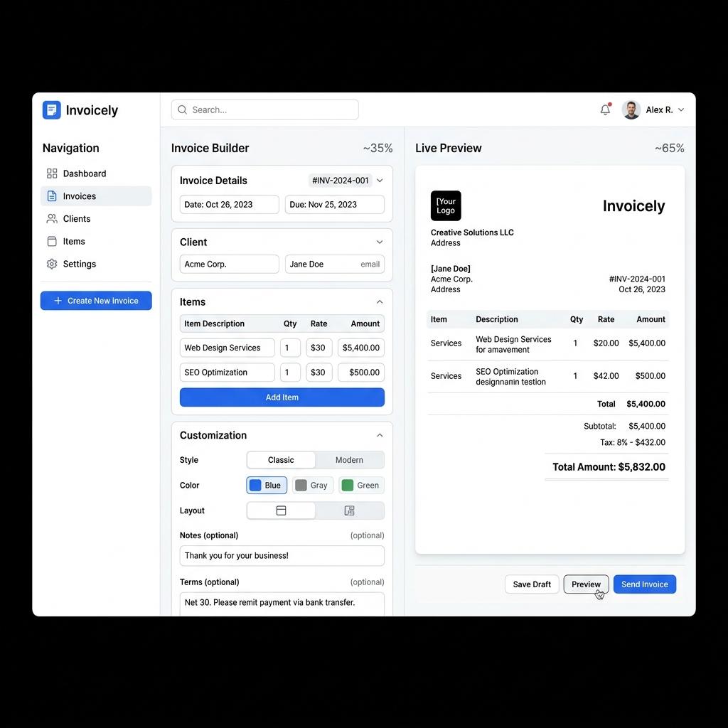This screenshot has width=728, height=728.
Task: Select the Classic style option
Action: pos(281,460)
